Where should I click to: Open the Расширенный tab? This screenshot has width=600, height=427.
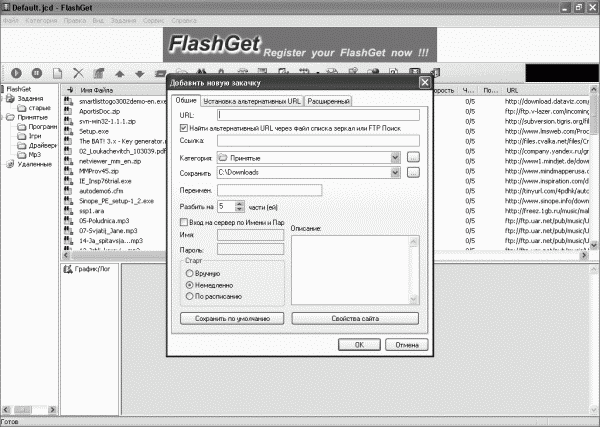coord(328,101)
